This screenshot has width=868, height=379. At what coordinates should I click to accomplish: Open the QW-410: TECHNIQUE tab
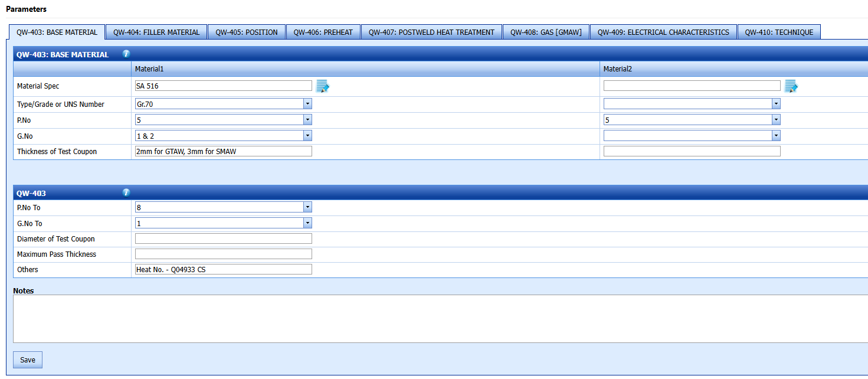[778, 32]
